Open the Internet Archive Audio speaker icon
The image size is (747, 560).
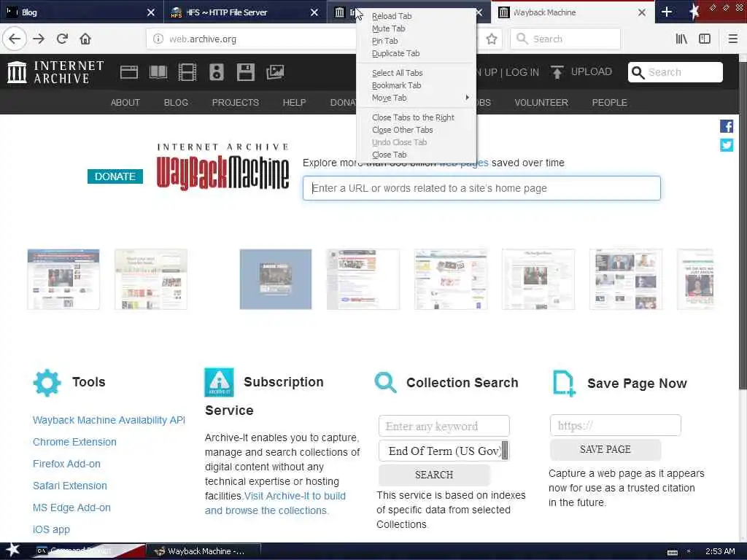point(216,72)
